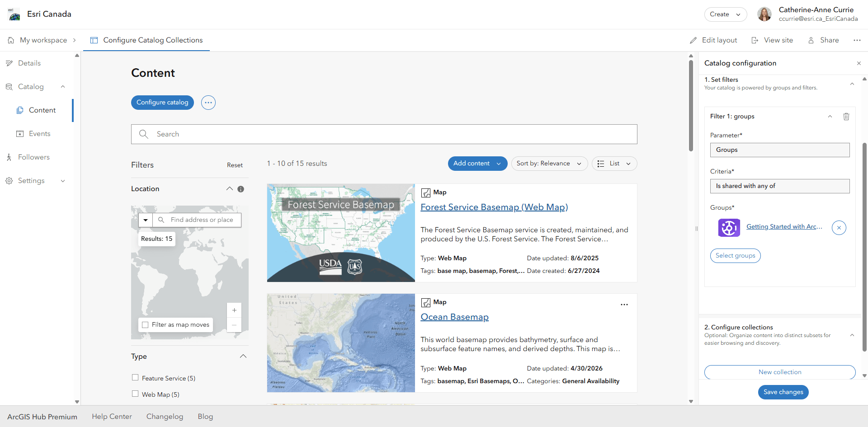This screenshot has width=868, height=427.
Task: Click the Catalog sidebar icon
Action: click(x=9, y=87)
